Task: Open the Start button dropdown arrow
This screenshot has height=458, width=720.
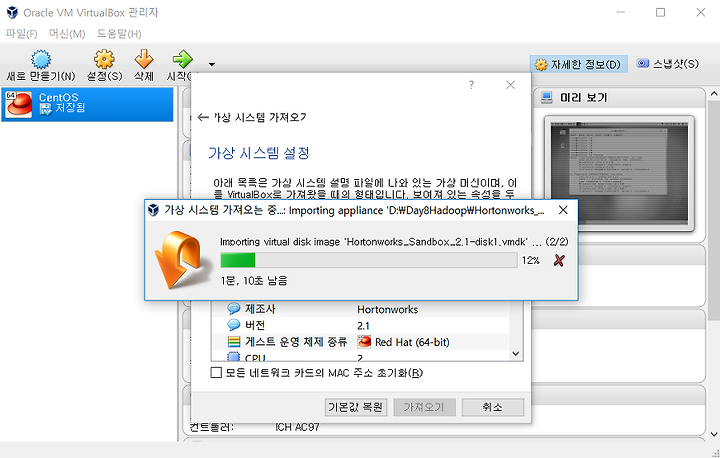Action: coord(212,64)
